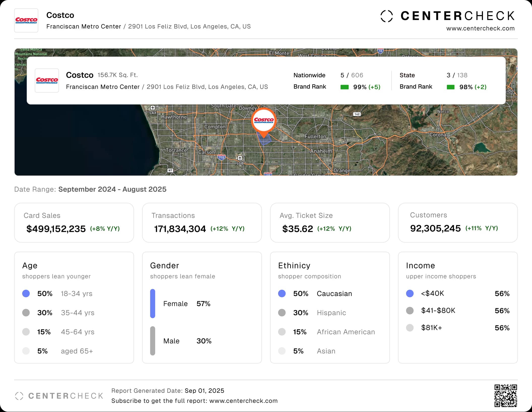Image resolution: width=532 pixels, height=412 pixels.
Task: Click the gray $41-$80K income dot
Action: [410, 311]
